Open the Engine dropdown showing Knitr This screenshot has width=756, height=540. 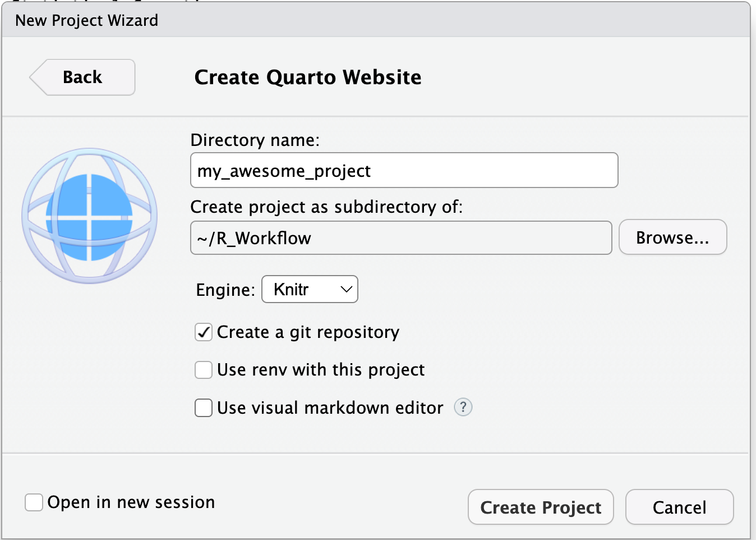click(309, 290)
